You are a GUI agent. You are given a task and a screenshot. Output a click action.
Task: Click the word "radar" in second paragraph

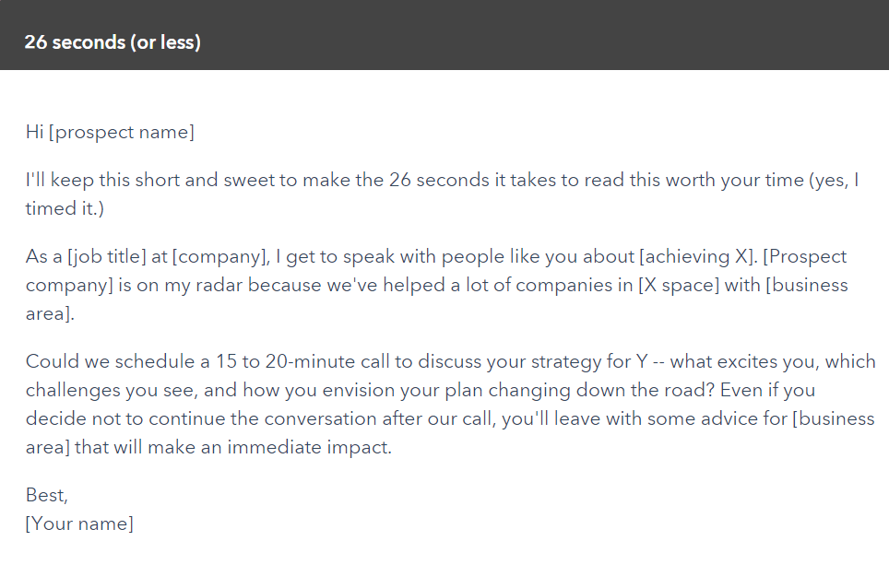[219, 285]
